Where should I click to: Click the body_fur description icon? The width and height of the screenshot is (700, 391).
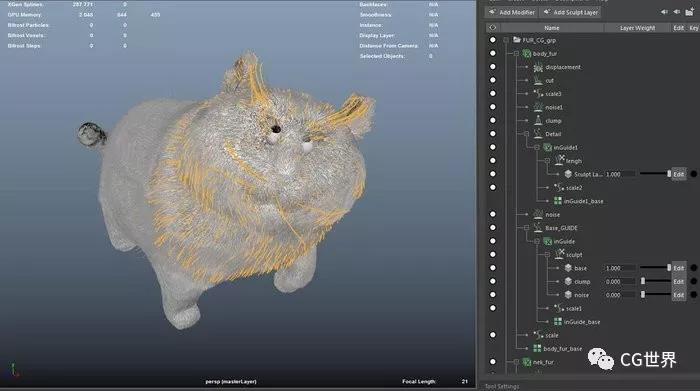527,54
